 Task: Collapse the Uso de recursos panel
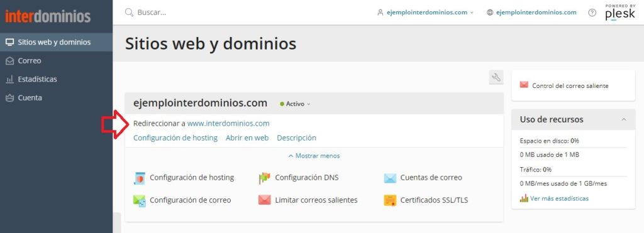tap(623, 119)
